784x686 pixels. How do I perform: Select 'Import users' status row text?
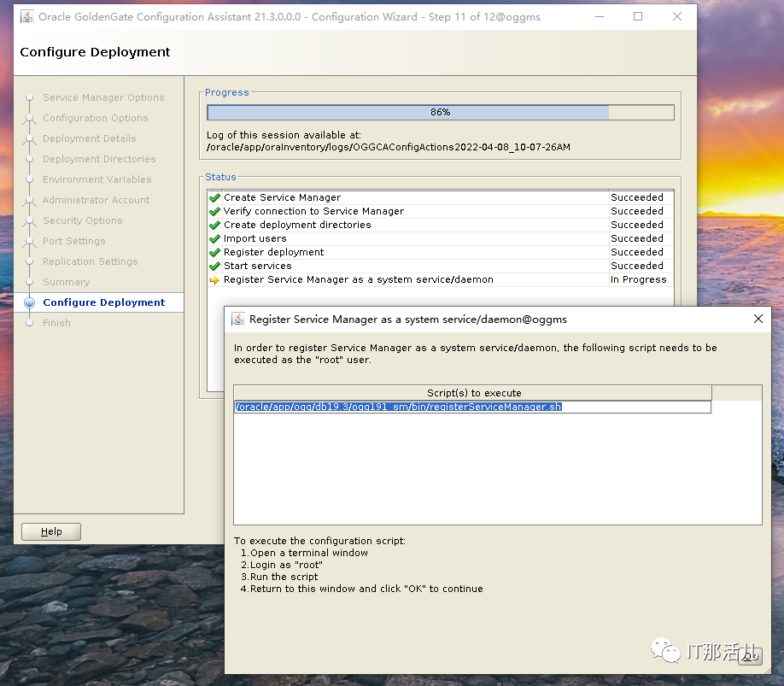255,238
